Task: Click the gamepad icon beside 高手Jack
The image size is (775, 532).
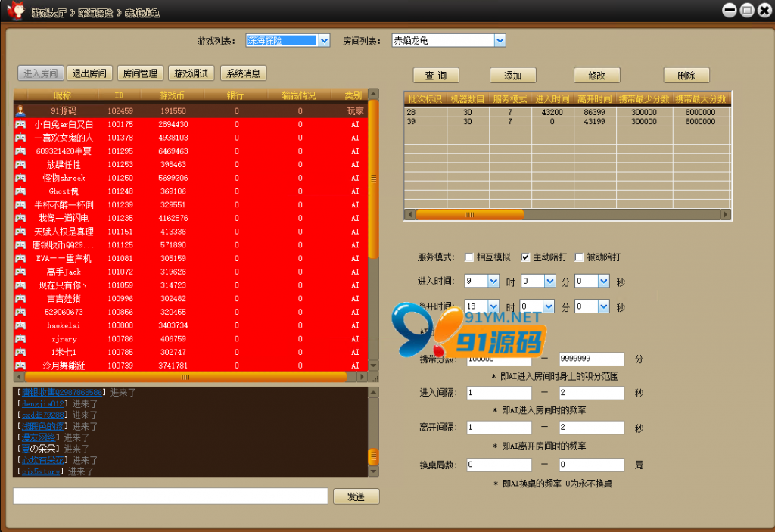Action: tap(20, 271)
